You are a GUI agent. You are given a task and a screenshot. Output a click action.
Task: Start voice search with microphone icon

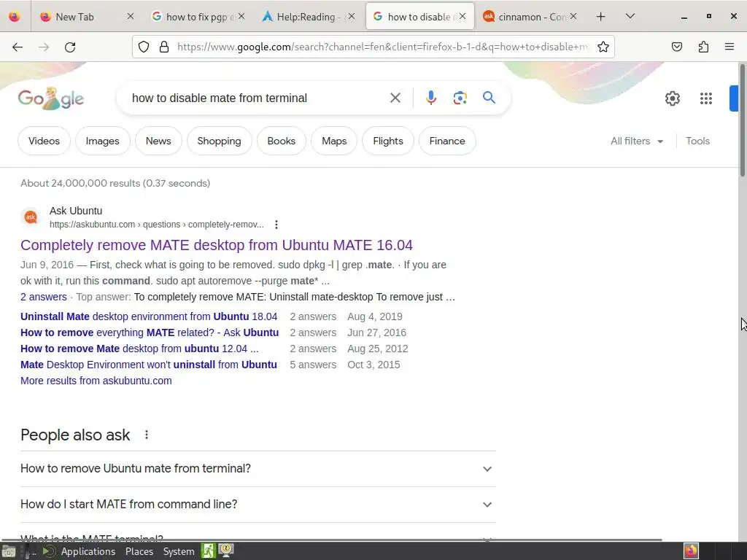[430, 98]
